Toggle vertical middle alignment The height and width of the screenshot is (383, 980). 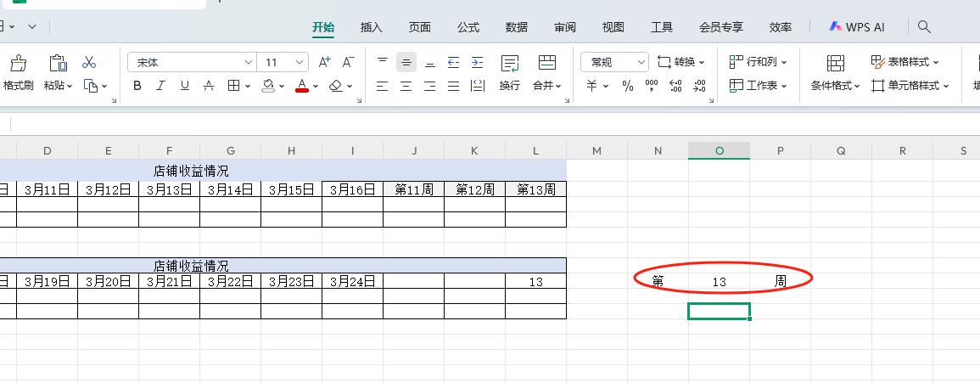pos(406,62)
